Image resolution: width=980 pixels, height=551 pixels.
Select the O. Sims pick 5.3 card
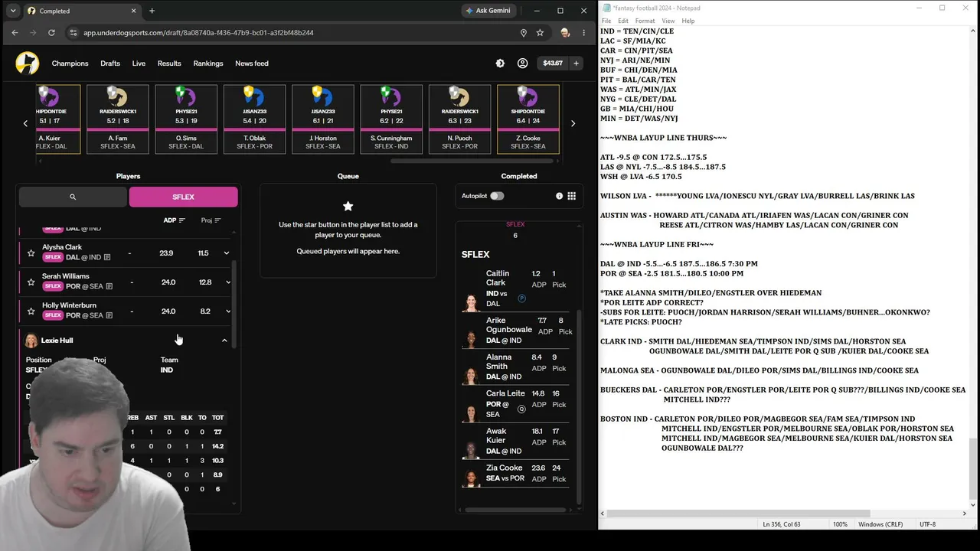pyautogui.click(x=186, y=119)
